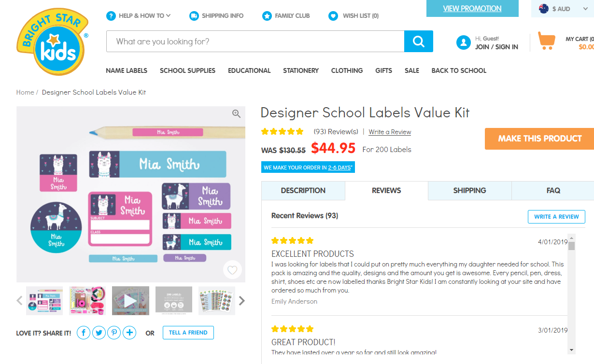Select the pink school supplies thumbnail
This screenshot has width=594, height=364.
coord(87,300)
